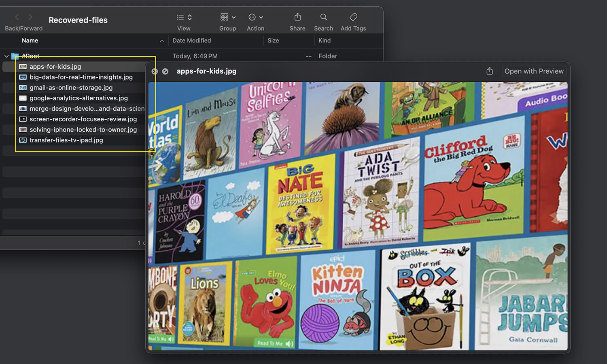Select screen-recorder-focusee-review.jpg
The image size is (607, 364).
tap(83, 119)
